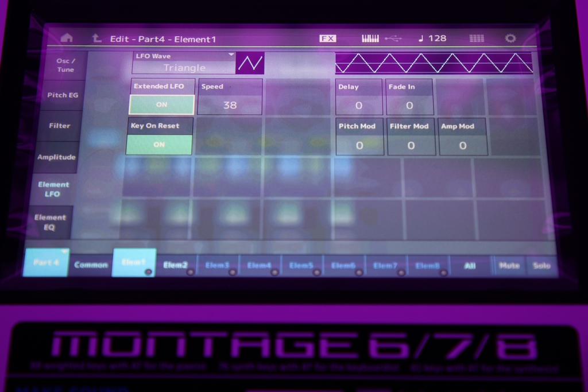Toggle the Key On Reset switch
Image resolution: width=588 pixels, height=392 pixels.
pos(159,145)
